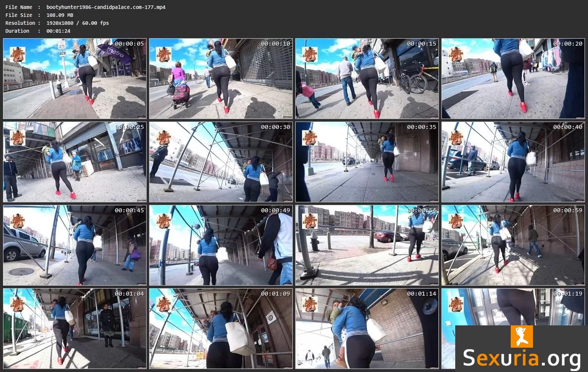
Task: Select the 00:00:10 timestamp label
Action: click(x=276, y=44)
